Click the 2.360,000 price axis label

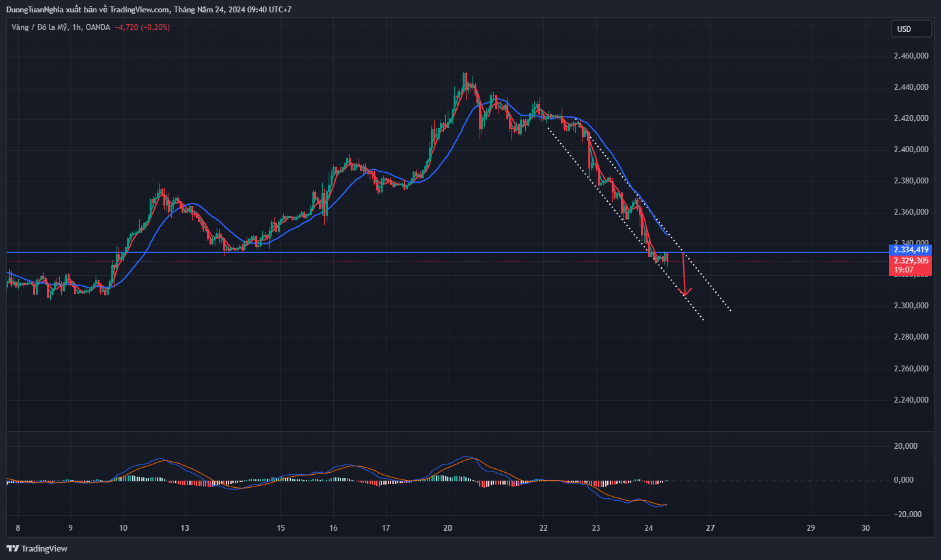coord(911,212)
